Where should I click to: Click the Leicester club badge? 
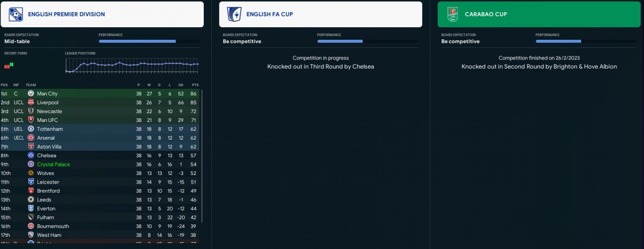click(x=31, y=182)
